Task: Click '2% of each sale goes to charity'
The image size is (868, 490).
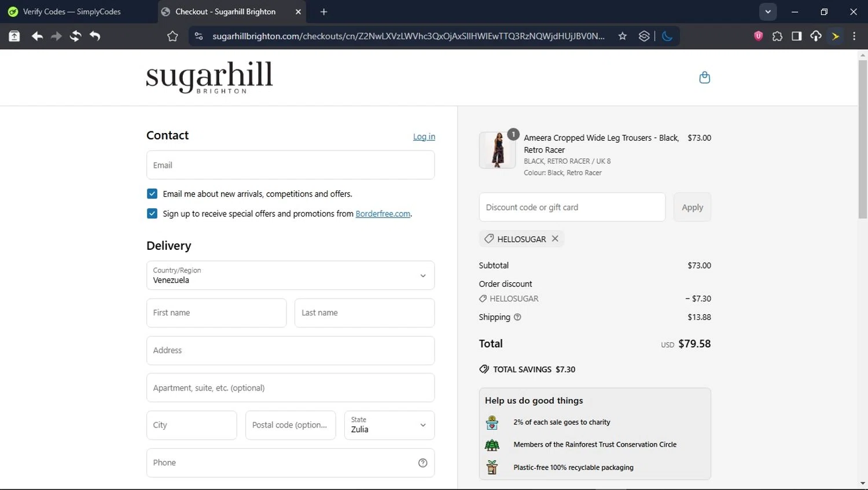Action: click(562, 422)
